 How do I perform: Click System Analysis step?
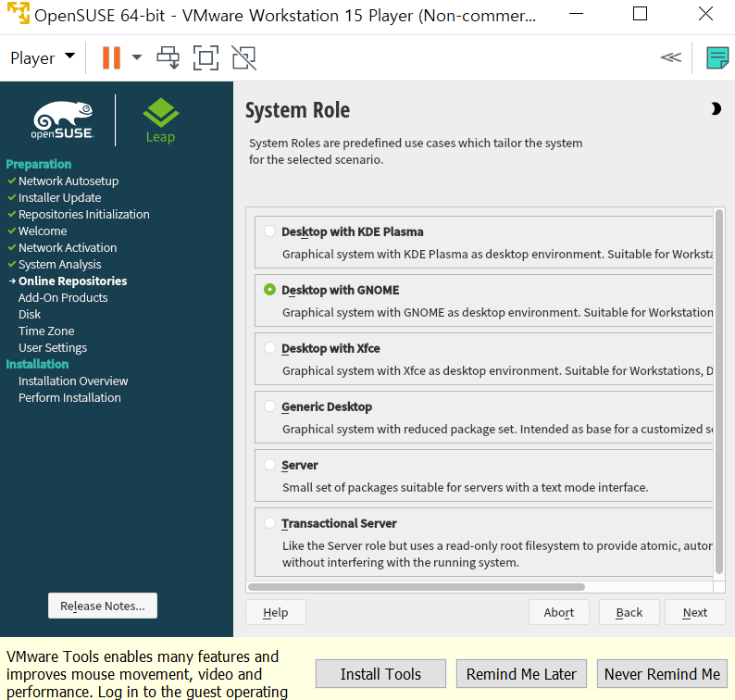(59, 265)
